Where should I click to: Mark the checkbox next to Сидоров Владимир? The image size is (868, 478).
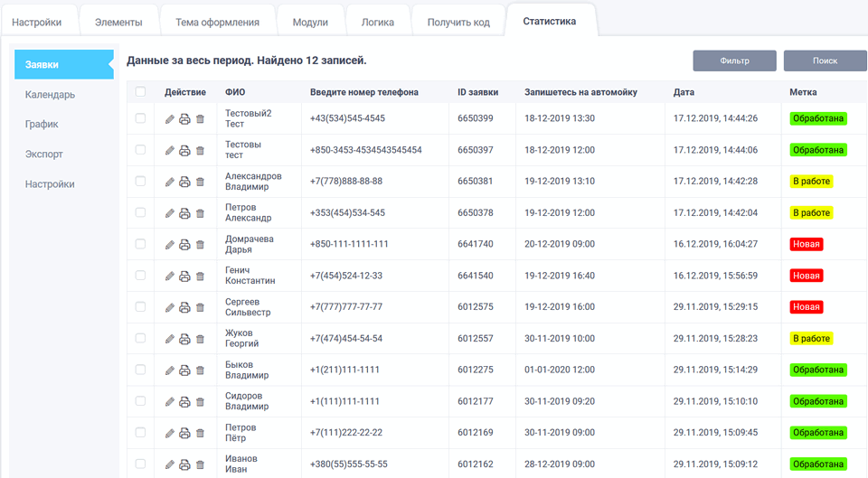tap(140, 401)
